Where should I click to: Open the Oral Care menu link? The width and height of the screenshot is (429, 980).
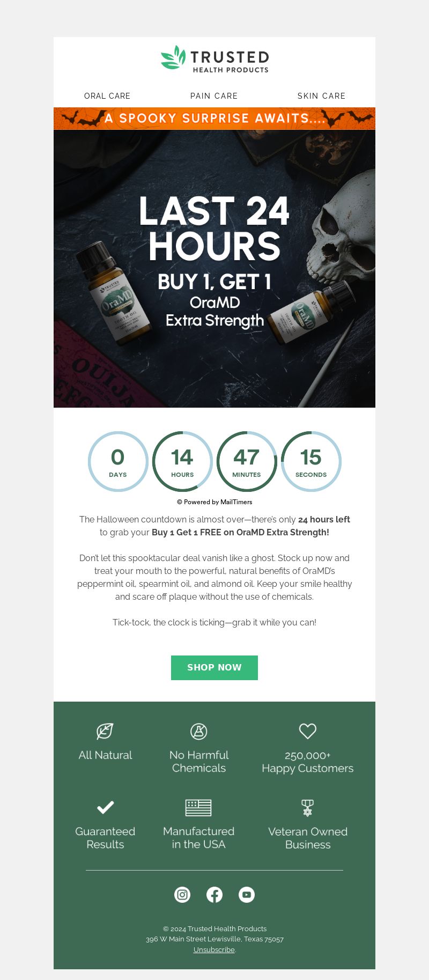pyautogui.click(x=107, y=96)
